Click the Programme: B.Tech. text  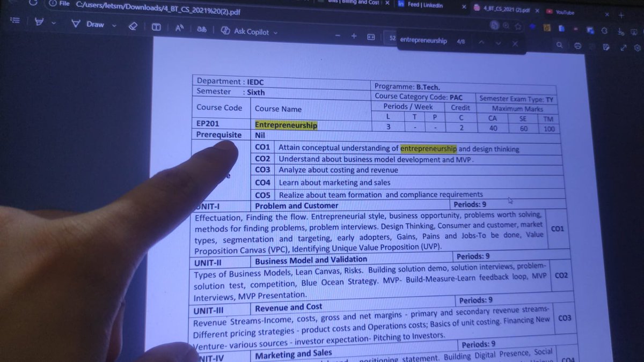click(x=408, y=87)
